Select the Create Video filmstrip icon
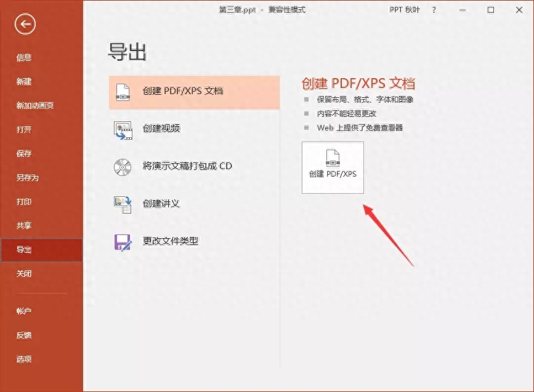534x392 pixels. 123,129
